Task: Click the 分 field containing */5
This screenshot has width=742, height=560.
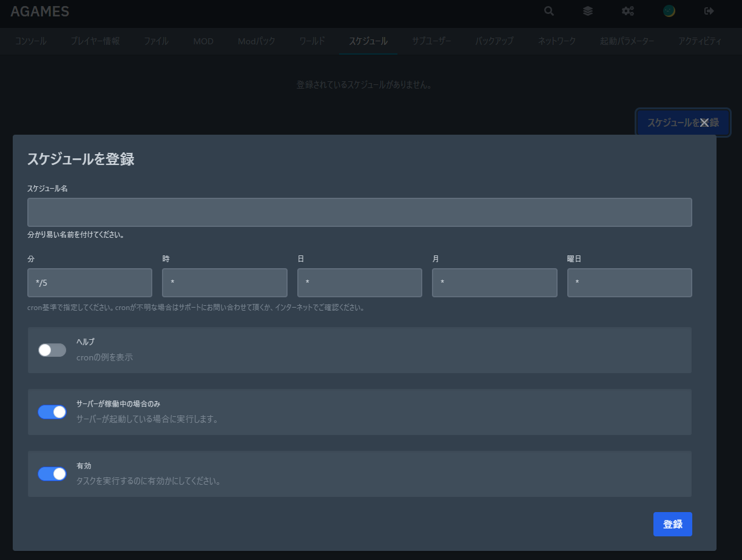Action: 90,283
